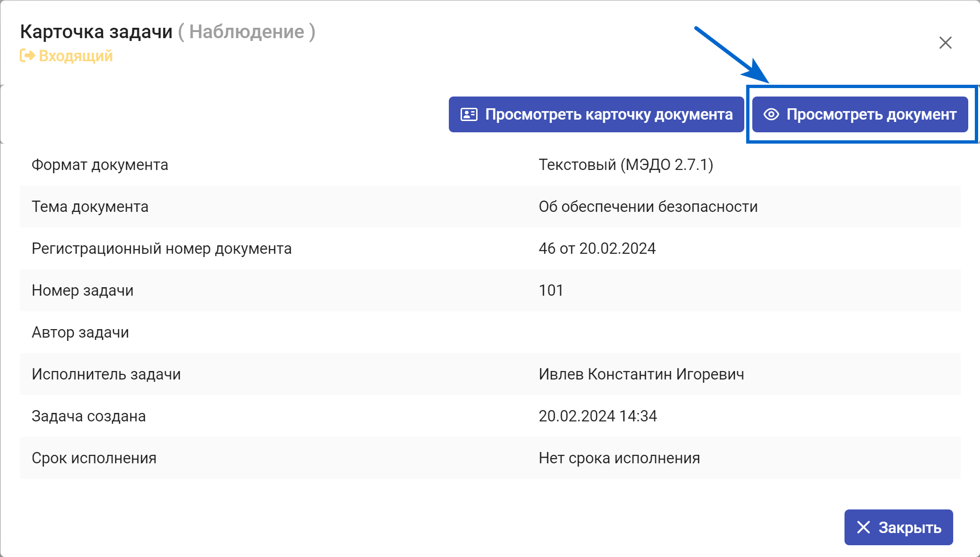Click the 'Номер задачи' label
Image resolution: width=980 pixels, height=557 pixels.
tap(82, 291)
